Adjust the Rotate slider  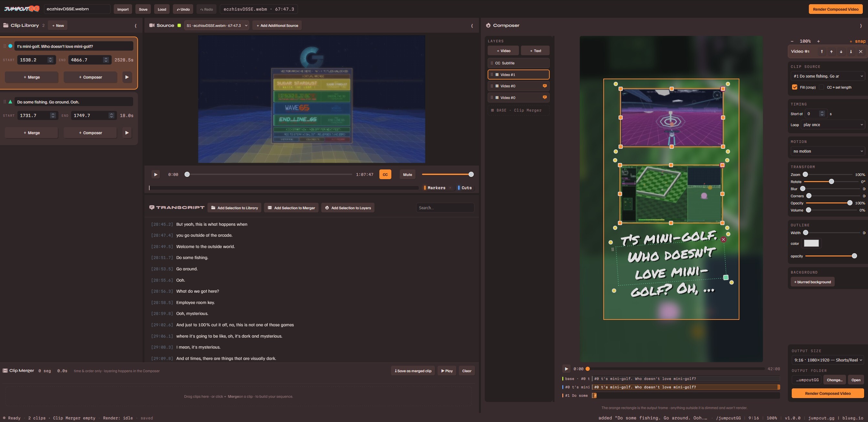pos(831,182)
